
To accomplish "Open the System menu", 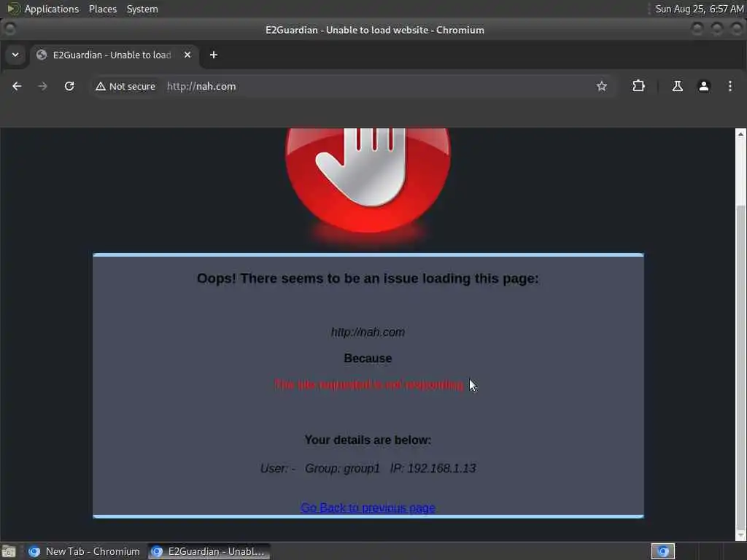I will [142, 9].
